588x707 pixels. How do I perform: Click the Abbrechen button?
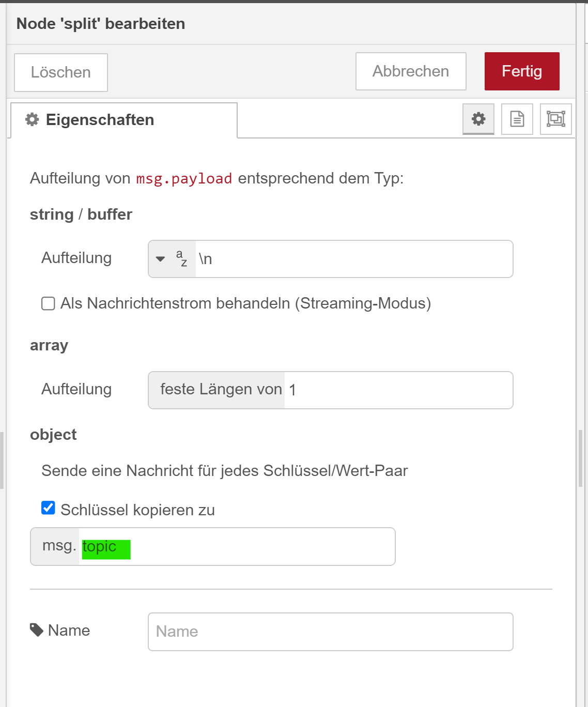(x=411, y=71)
